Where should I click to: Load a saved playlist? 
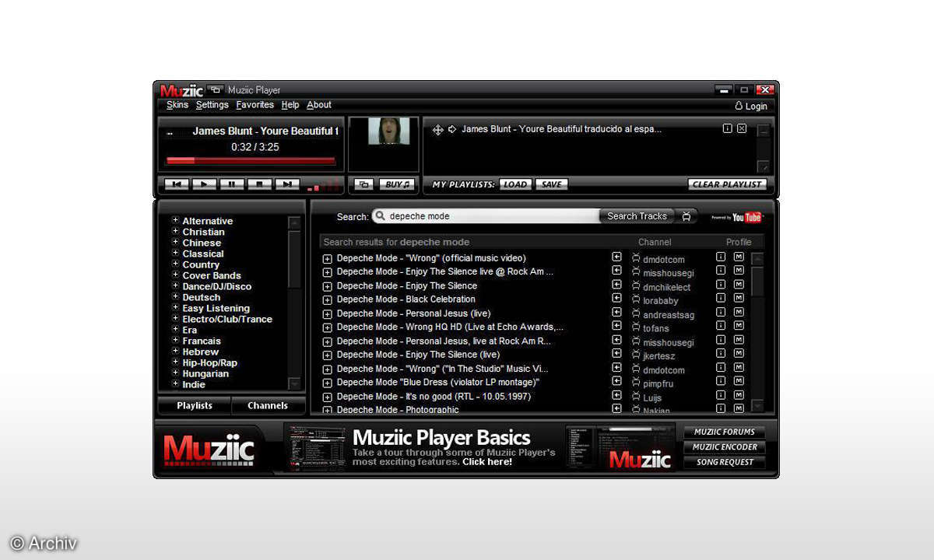click(514, 184)
